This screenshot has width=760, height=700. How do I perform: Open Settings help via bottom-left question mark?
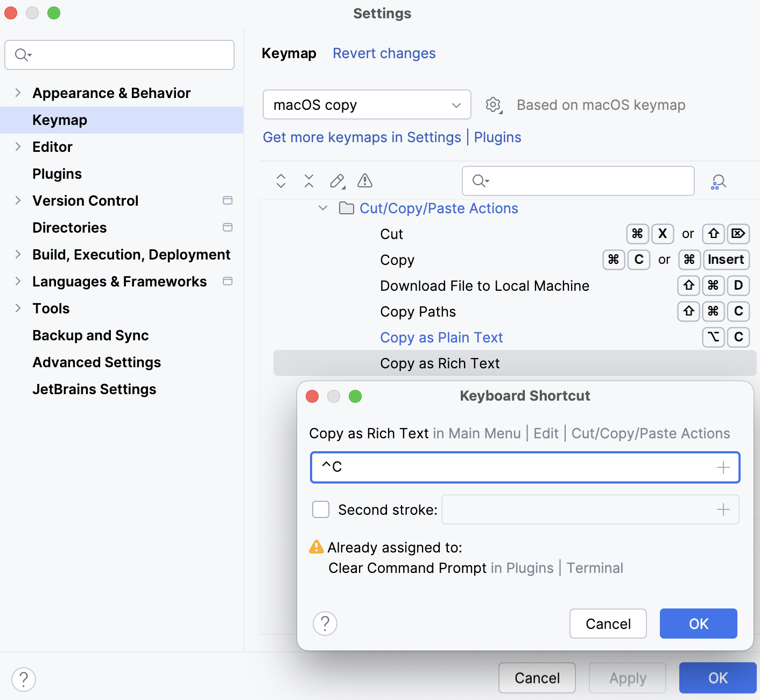point(23,680)
